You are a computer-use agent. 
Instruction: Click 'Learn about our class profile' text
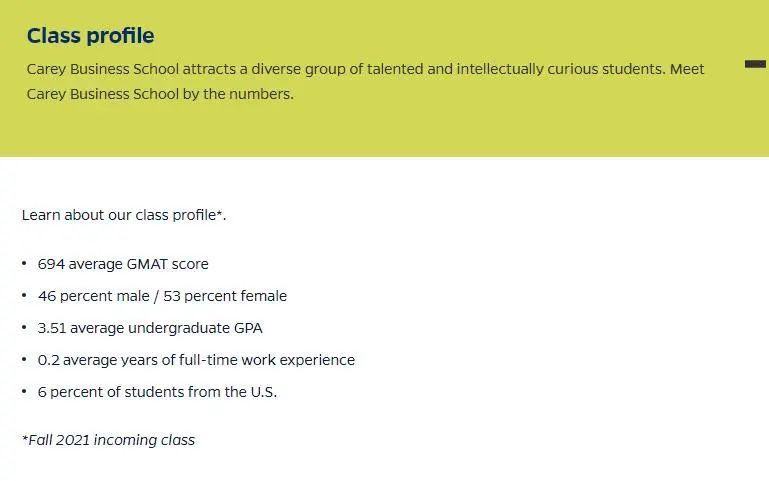(120, 215)
